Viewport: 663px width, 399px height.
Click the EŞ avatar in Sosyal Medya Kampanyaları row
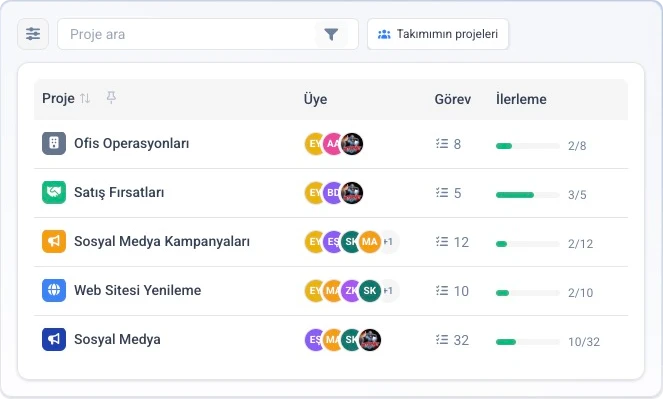coord(332,242)
